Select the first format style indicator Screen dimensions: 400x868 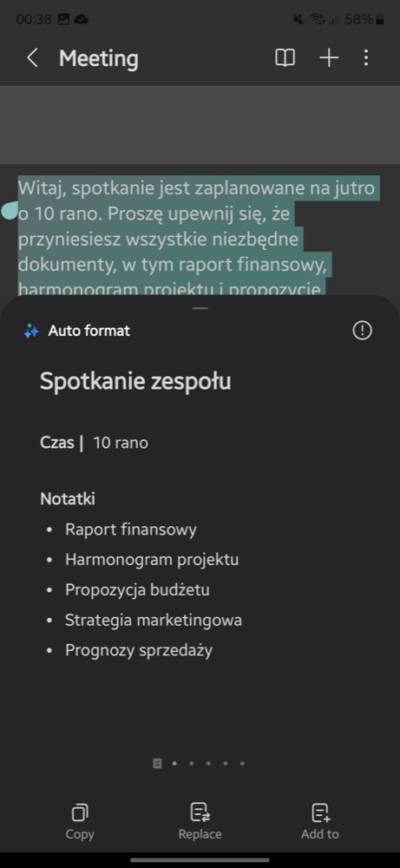[x=157, y=763]
